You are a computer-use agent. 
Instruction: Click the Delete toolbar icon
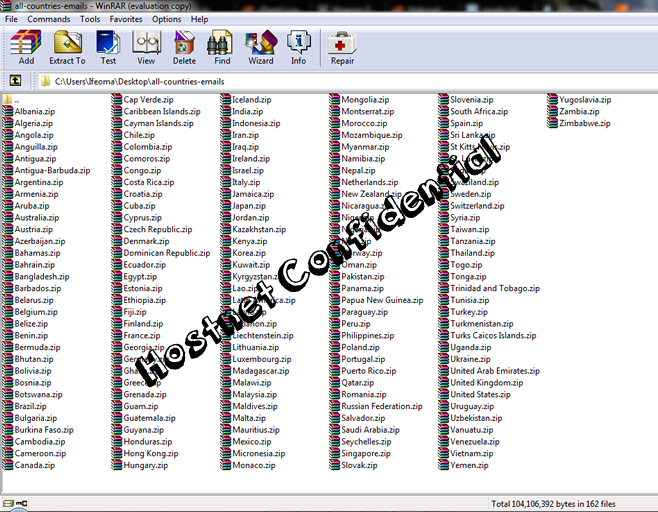point(184,47)
